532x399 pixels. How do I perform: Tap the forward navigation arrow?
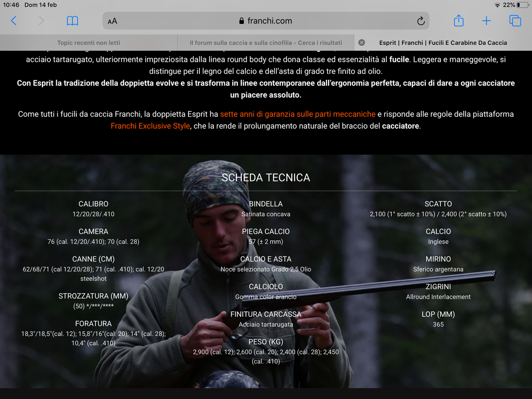click(41, 20)
